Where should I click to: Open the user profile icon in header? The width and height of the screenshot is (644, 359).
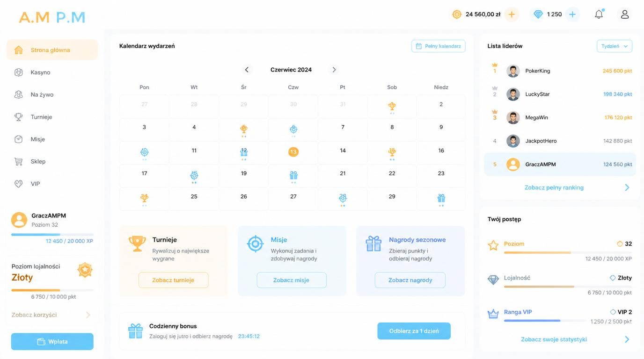point(625,14)
